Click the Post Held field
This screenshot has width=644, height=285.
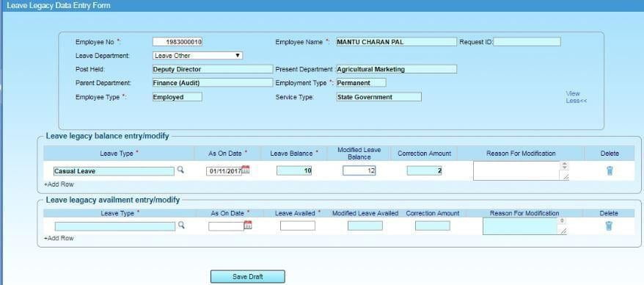pyautogui.click(x=212, y=69)
